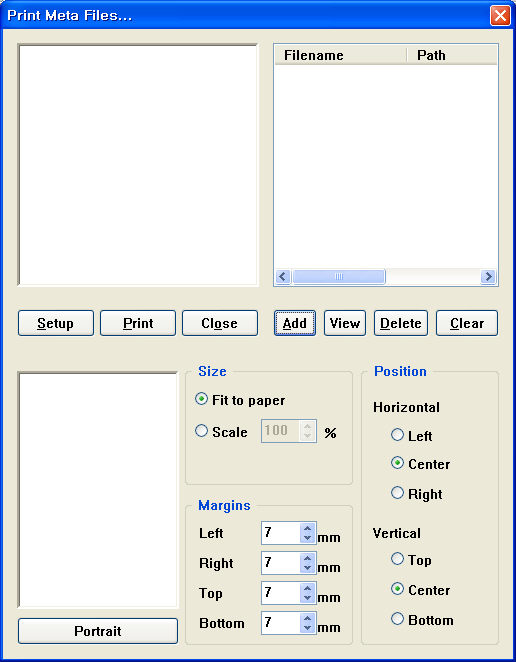Click the Add button
Viewport: 516px width, 662px height.
[x=295, y=323]
